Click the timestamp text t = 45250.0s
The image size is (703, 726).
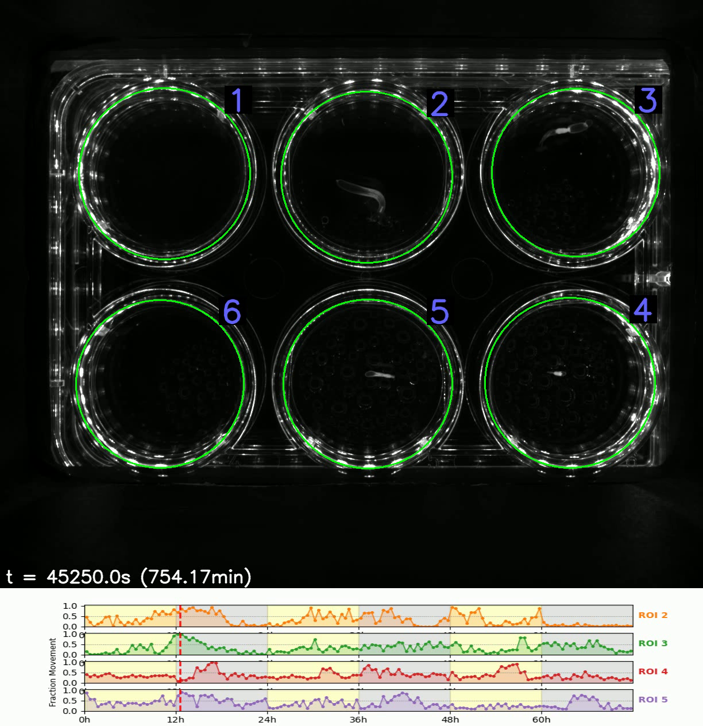(x=129, y=577)
